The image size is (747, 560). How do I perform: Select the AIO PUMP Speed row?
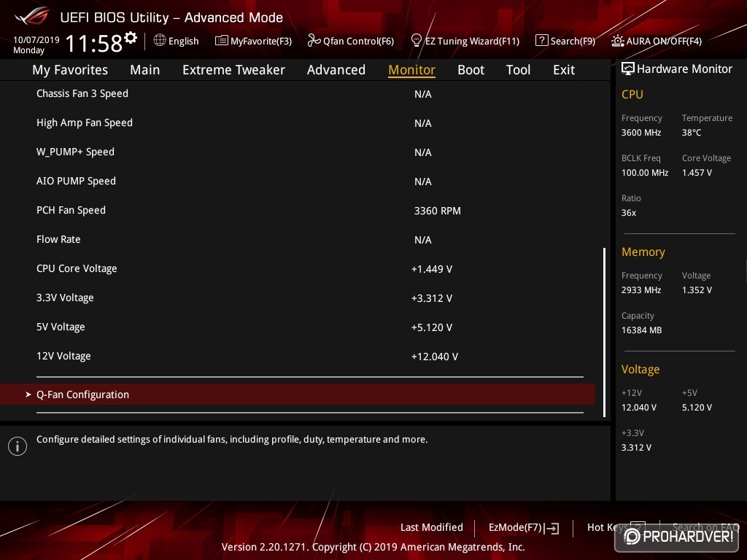coord(298,181)
